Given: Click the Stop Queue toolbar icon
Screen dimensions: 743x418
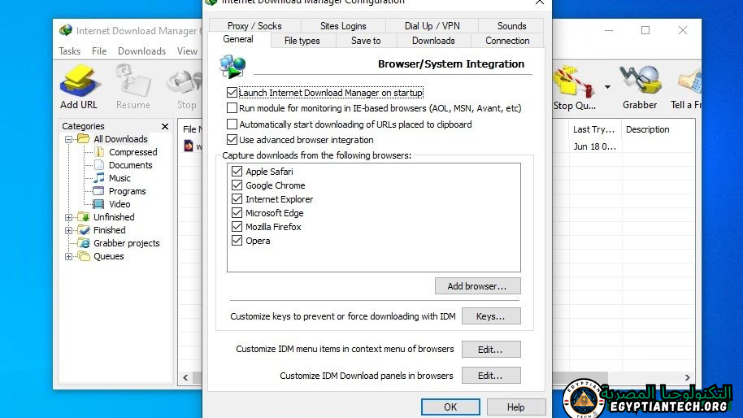Looking at the screenshot, I should pyautogui.click(x=572, y=81).
